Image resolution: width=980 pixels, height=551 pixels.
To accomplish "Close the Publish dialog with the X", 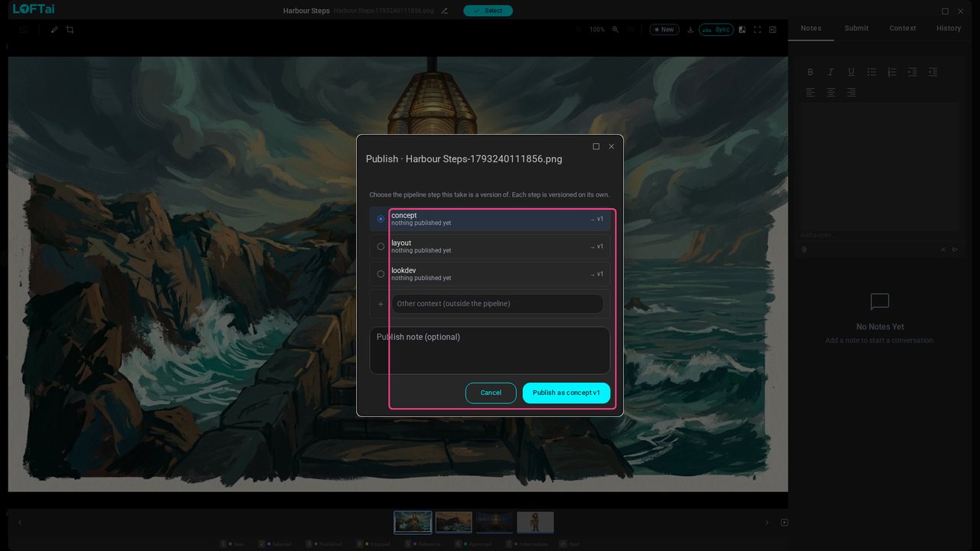I will [x=611, y=146].
